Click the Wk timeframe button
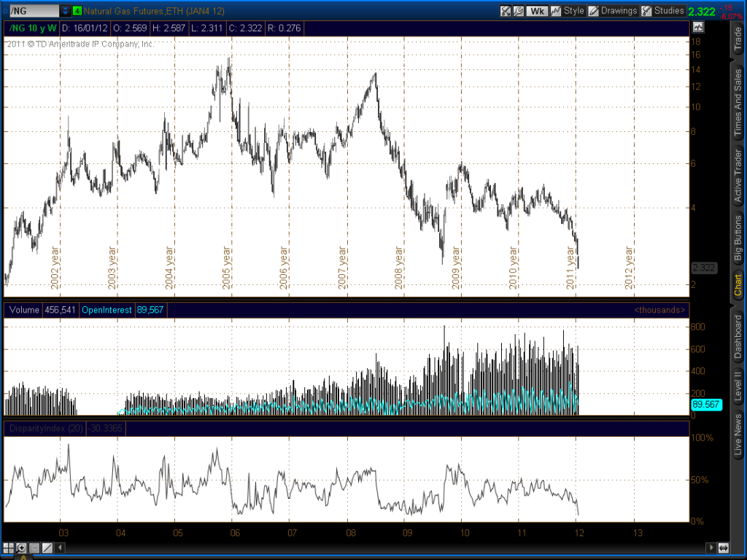Viewport: 747px width, 560px height. (x=538, y=11)
